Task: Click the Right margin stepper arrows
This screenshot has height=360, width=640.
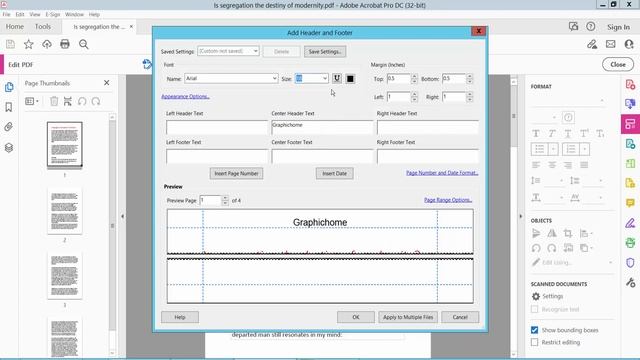Action: [469, 97]
